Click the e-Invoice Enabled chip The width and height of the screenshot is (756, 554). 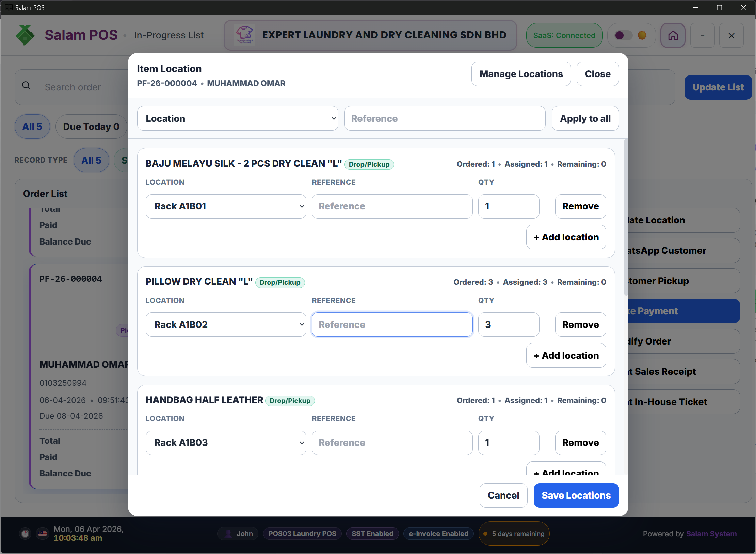(438, 534)
